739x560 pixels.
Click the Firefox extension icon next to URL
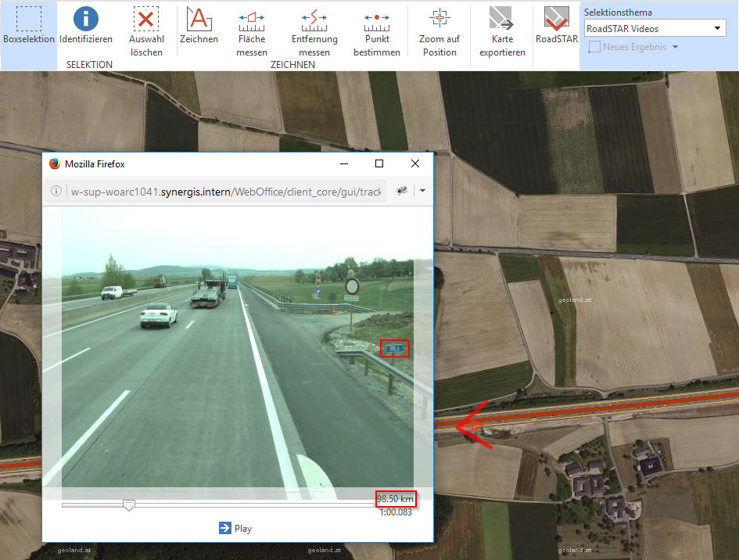tap(401, 191)
